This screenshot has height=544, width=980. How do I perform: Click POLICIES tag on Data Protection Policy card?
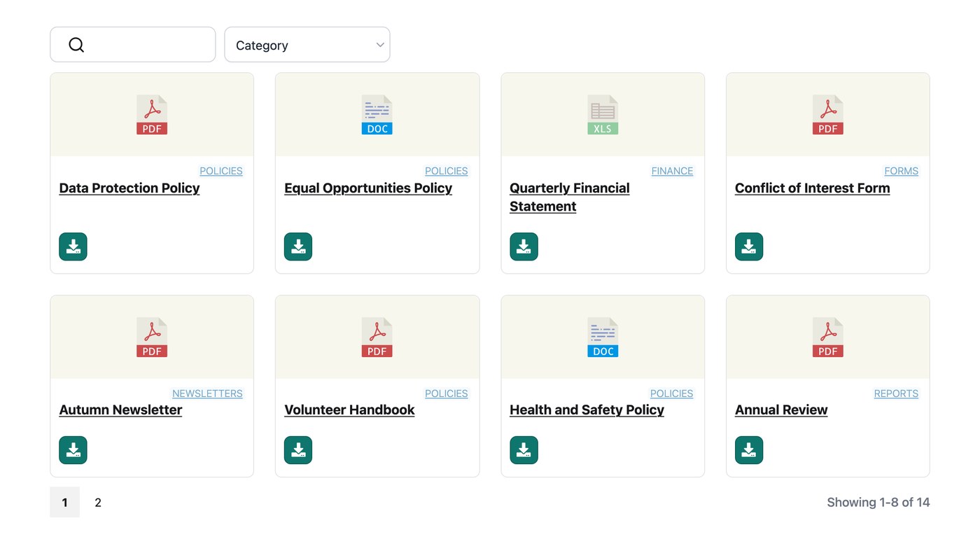(x=221, y=171)
